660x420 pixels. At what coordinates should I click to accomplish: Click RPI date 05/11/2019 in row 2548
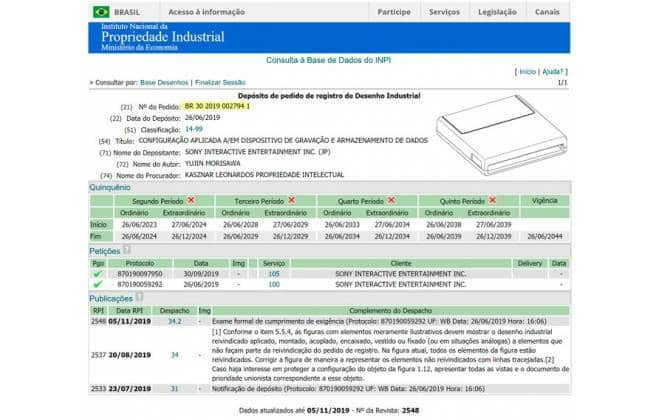click(x=130, y=322)
